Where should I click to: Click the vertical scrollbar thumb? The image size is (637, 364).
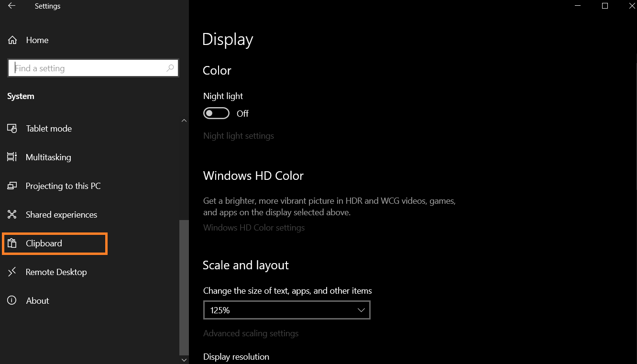click(184, 287)
